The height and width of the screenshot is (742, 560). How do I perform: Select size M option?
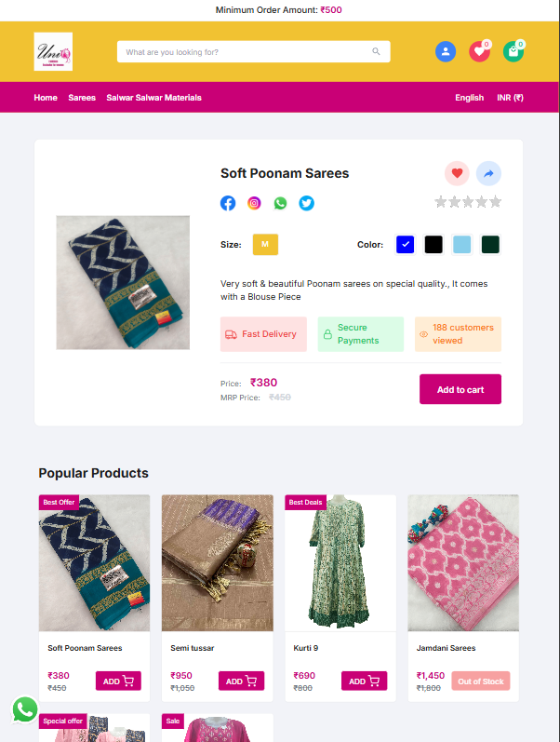pos(265,245)
